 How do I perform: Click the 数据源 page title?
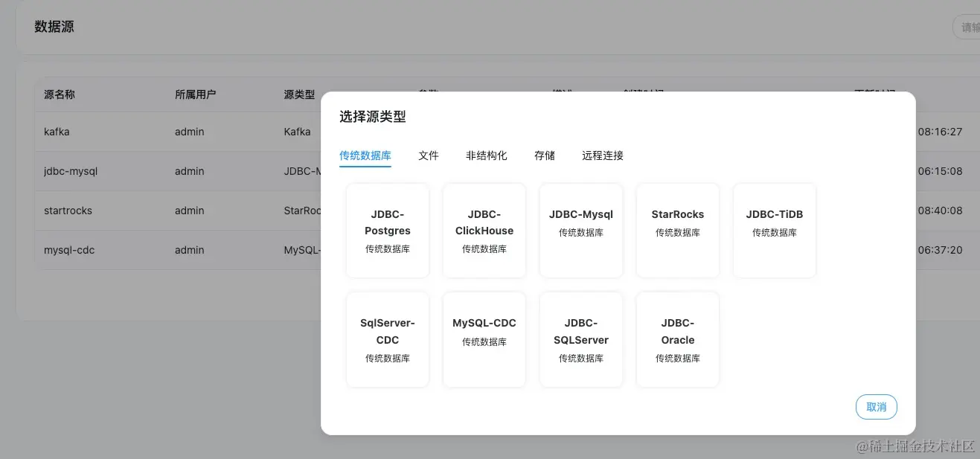[x=54, y=27]
